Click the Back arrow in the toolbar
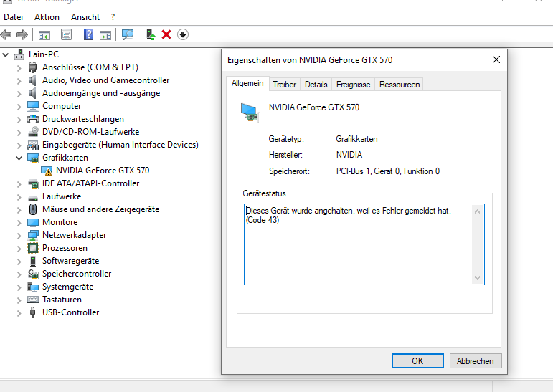The image size is (553, 392). (x=6, y=34)
